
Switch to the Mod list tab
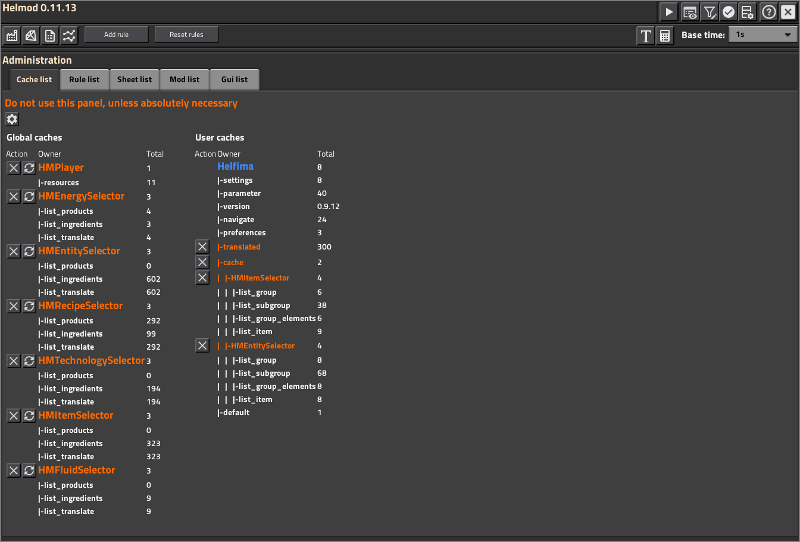[x=184, y=79]
